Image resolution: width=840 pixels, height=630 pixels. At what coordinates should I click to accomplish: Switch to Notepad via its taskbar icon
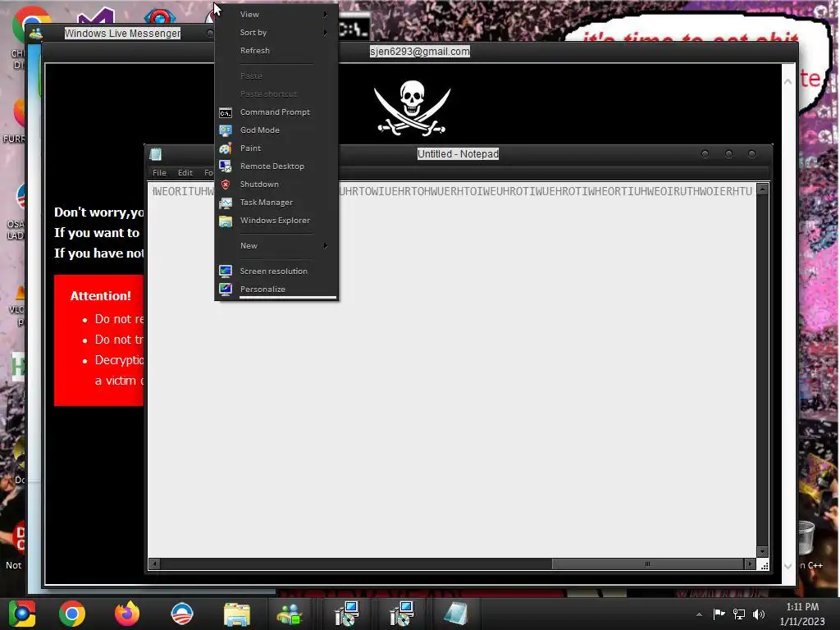tap(456, 614)
